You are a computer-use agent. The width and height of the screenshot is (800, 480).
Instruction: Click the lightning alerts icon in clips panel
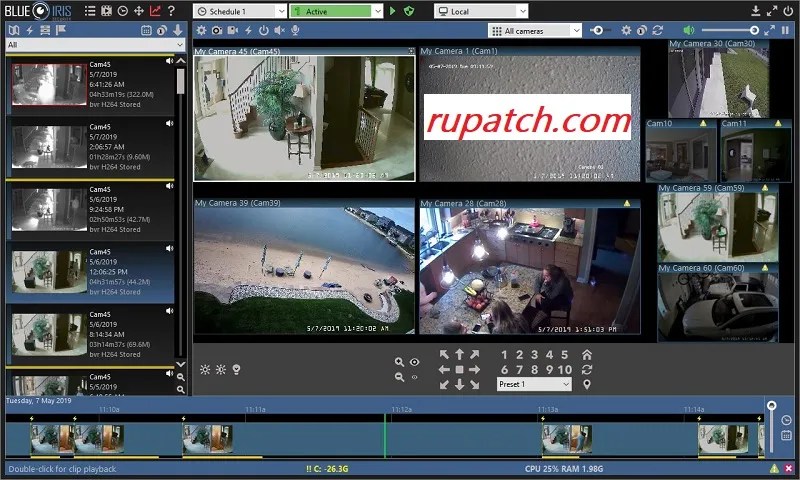(30, 30)
